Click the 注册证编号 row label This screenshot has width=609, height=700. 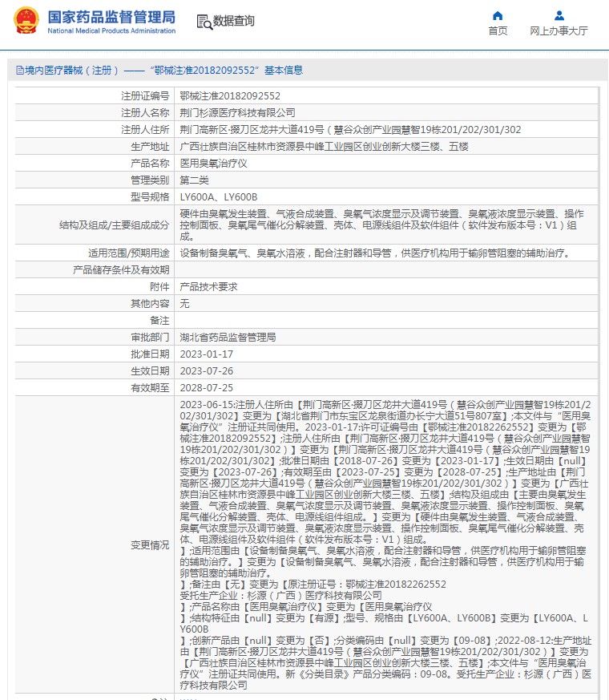coord(145,96)
